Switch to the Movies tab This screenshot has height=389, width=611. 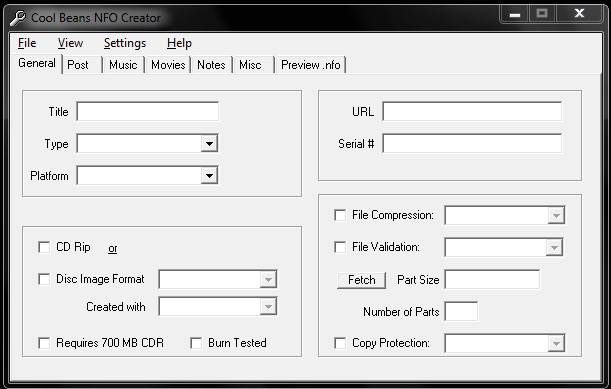[168, 65]
